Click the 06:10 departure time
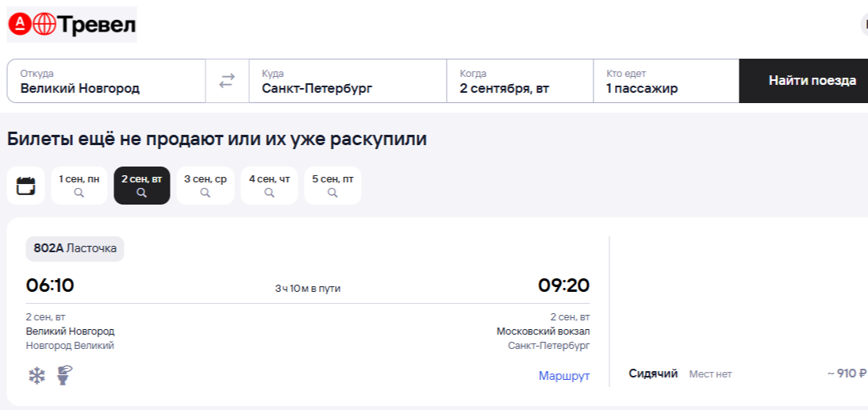Image resolution: width=868 pixels, height=410 pixels. [50, 285]
